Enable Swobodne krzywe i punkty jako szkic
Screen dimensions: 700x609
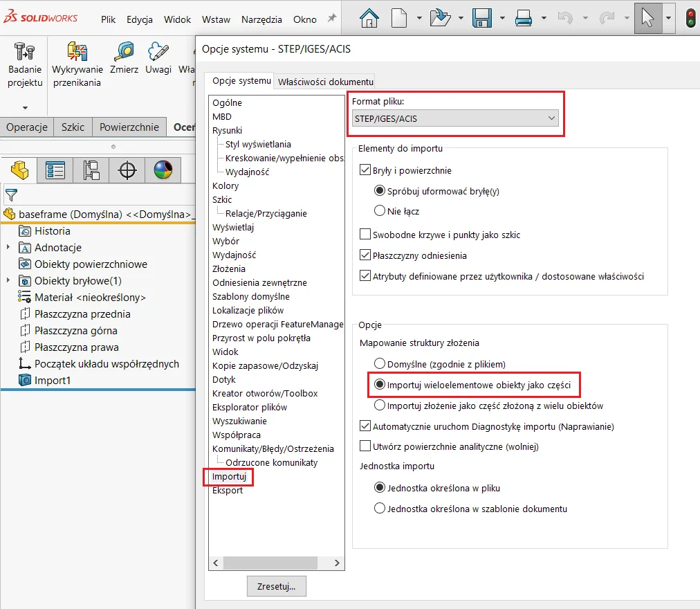365,234
